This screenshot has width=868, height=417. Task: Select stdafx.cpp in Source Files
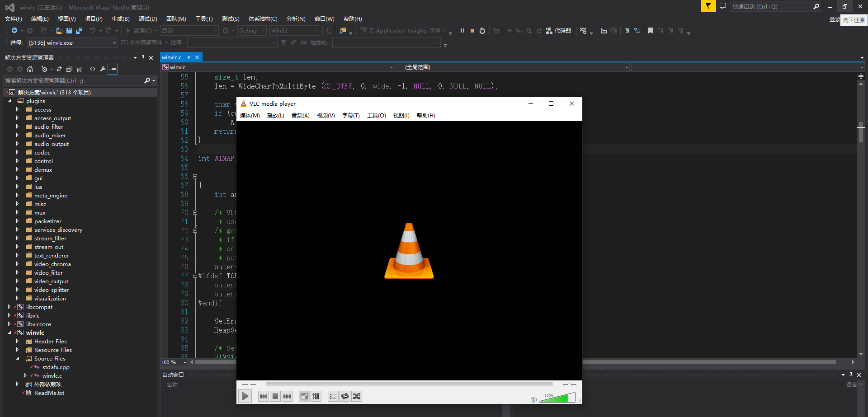click(56, 367)
